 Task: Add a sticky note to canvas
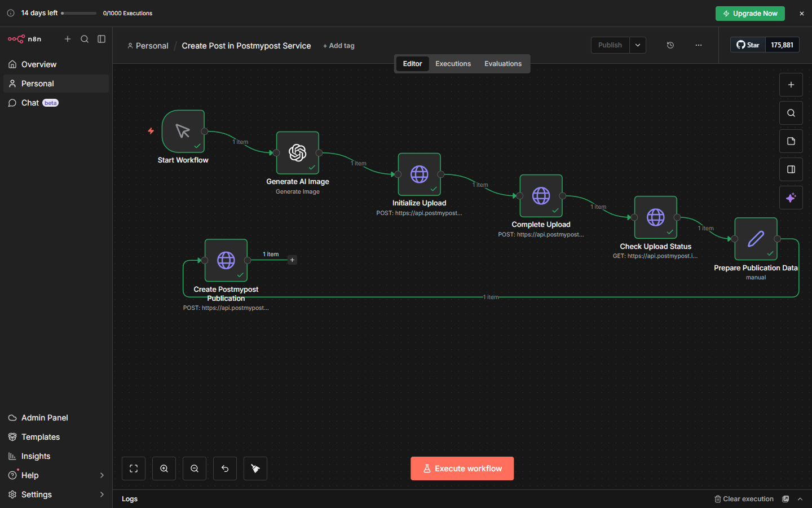click(x=791, y=141)
